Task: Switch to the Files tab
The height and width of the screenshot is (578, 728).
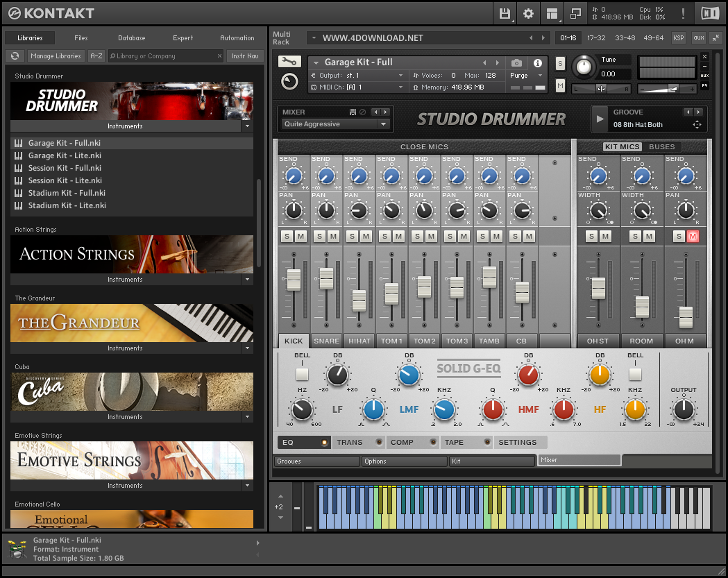Action: tap(81, 37)
